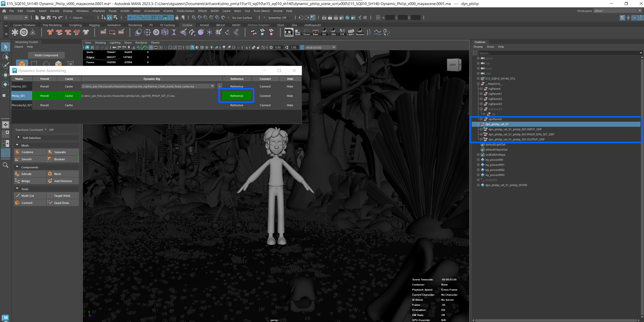Collapse the Components section in toolkit
Screen dimensions: 644x322
(17, 167)
